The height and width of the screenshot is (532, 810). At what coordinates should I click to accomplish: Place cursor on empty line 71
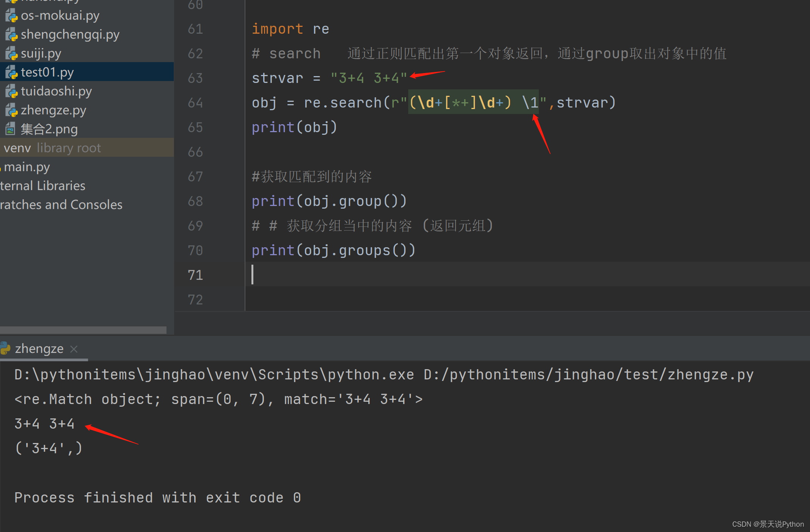point(527,275)
